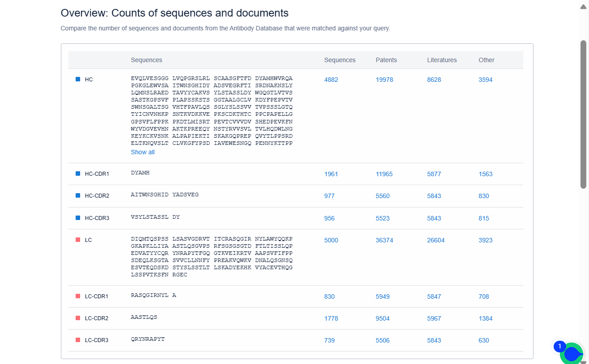Open the LC sequences count 5000
The width and height of the screenshot is (589, 364).
(x=331, y=240)
